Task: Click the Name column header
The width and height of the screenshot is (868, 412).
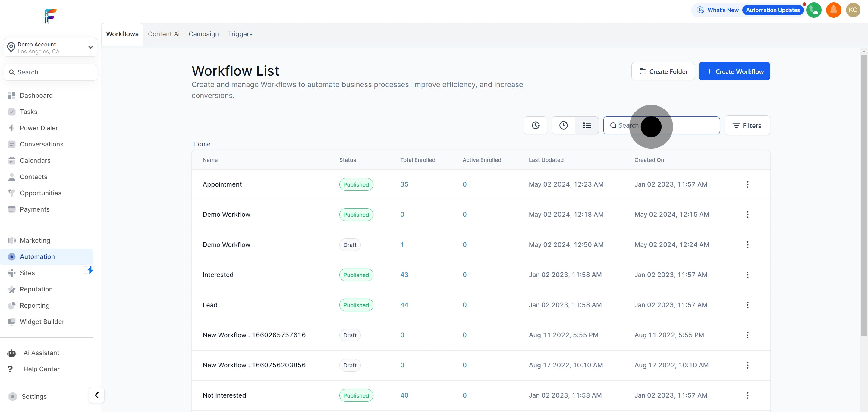Action: 210,160
